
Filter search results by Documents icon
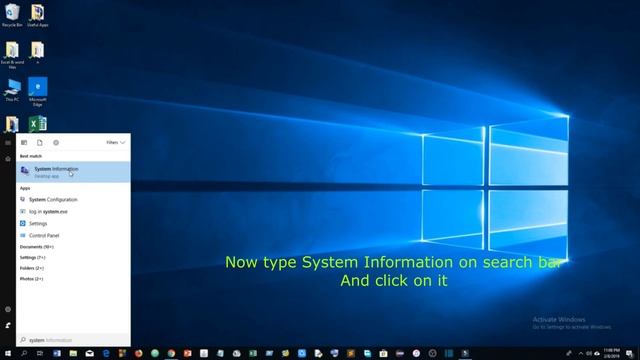click(x=40, y=142)
